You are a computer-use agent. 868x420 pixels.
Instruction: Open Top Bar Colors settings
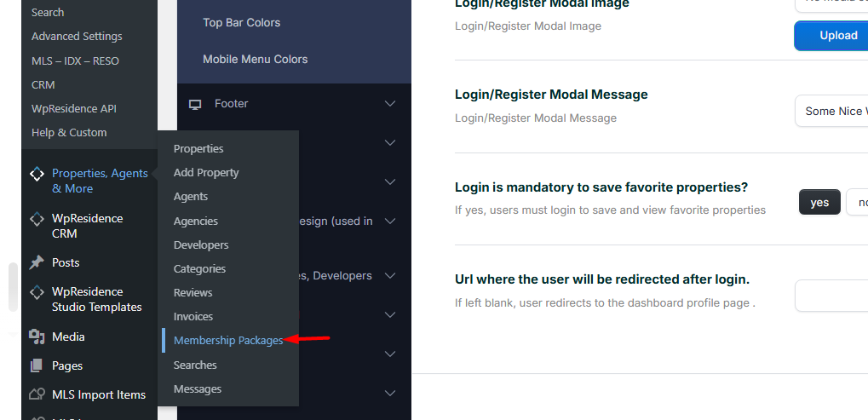tap(241, 23)
